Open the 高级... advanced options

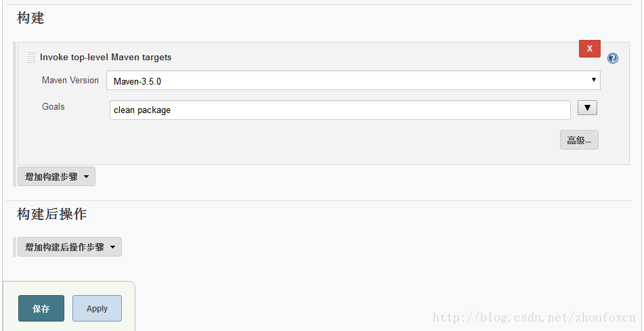(x=579, y=140)
